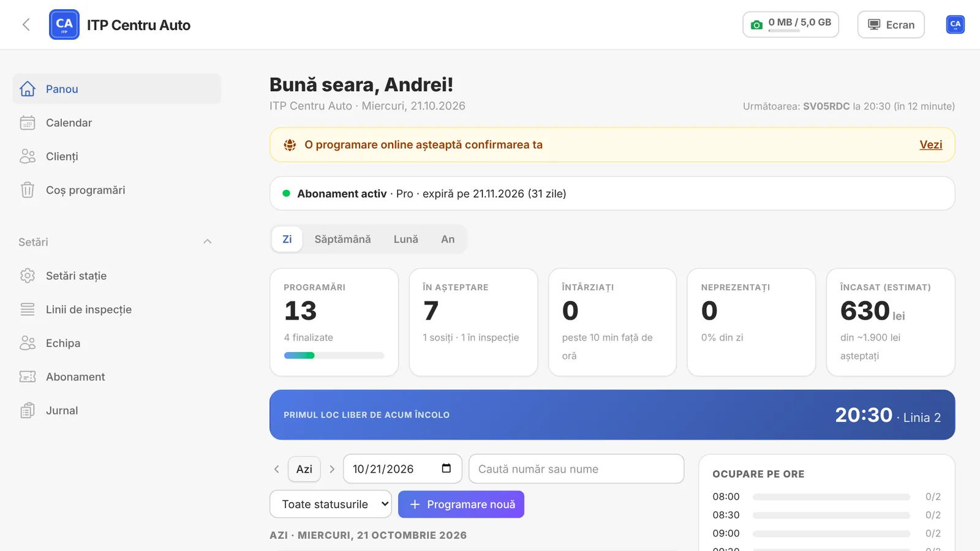Click the 0 MB / 5,0 GB storage indicator

791,24
